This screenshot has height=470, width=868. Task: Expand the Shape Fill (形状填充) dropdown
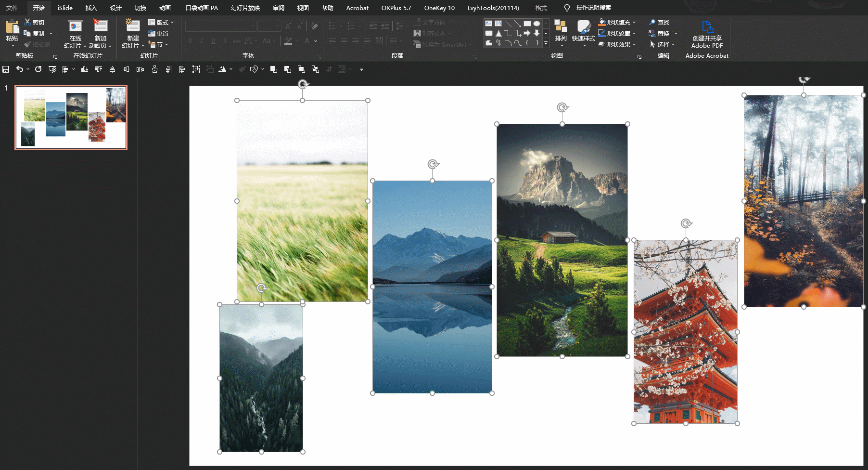pos(634,22)
